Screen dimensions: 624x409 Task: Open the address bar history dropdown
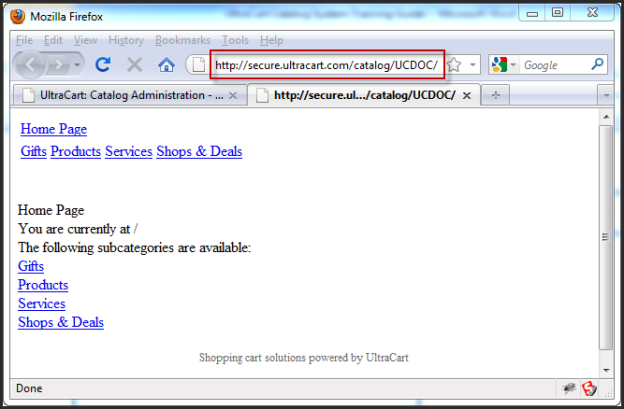coord(473,64)
